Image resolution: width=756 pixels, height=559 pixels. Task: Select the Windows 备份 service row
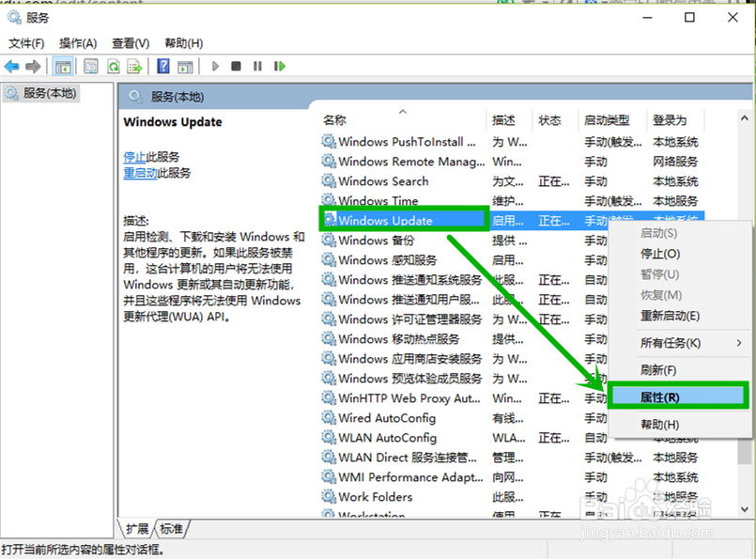click(464, 241)
